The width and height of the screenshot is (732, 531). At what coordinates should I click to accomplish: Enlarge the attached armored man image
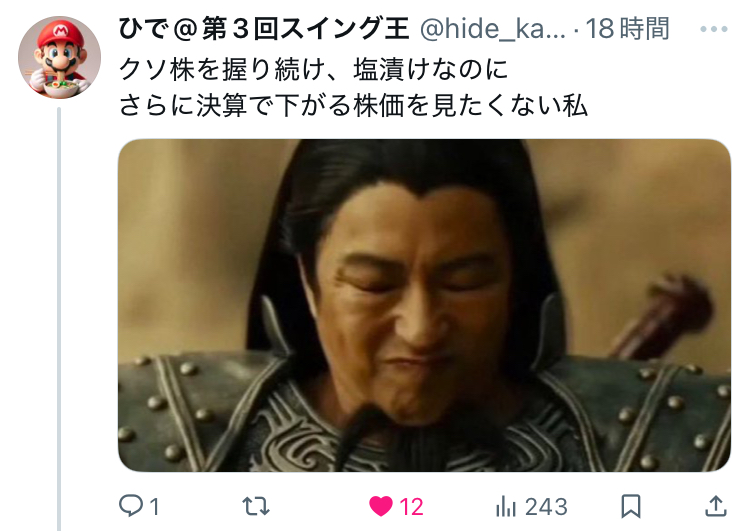pyautogui.click(x=424, y=305)
